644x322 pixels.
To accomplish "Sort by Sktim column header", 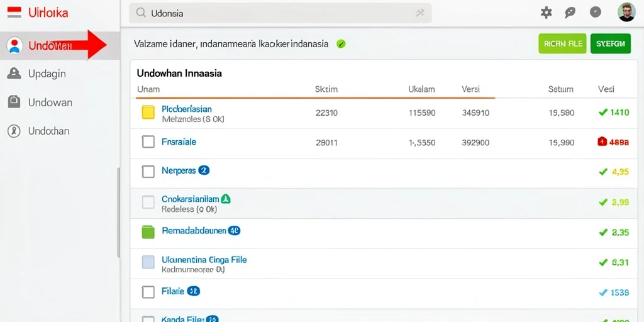I will click(326, 89).
